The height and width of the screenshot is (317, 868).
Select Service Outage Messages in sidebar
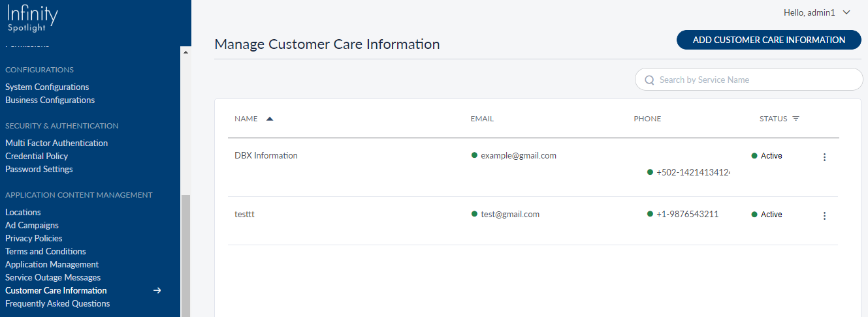pyautogui.click(x=53, y=277)
